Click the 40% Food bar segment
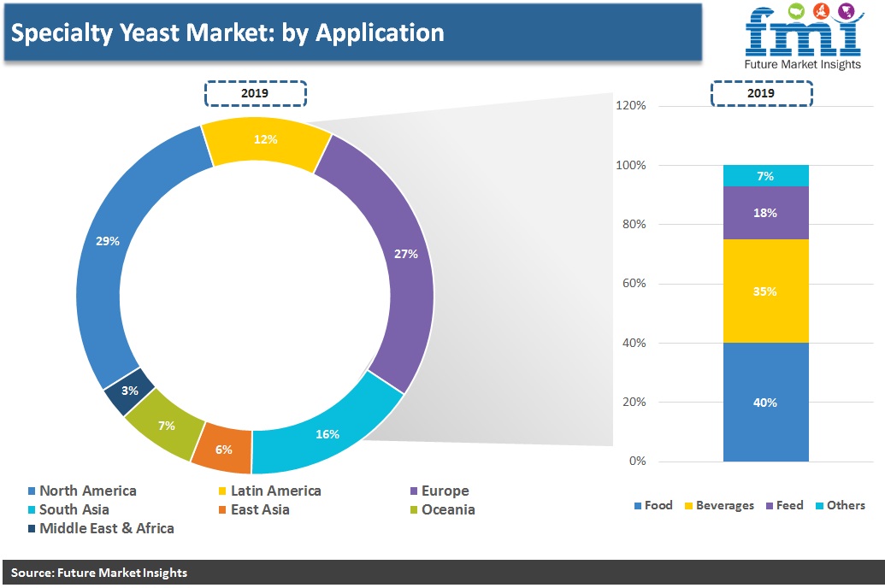 pyautogui.click(x=766, y=402)
